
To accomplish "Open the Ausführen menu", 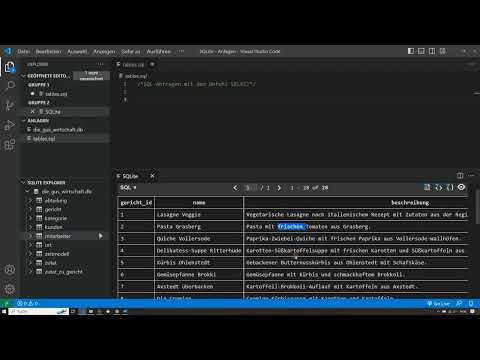I will click(159, 51).
